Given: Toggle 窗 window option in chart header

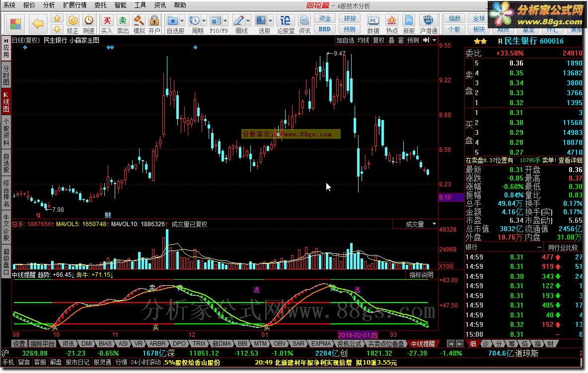Looking at the screenshot, I should tap(401, 40).
